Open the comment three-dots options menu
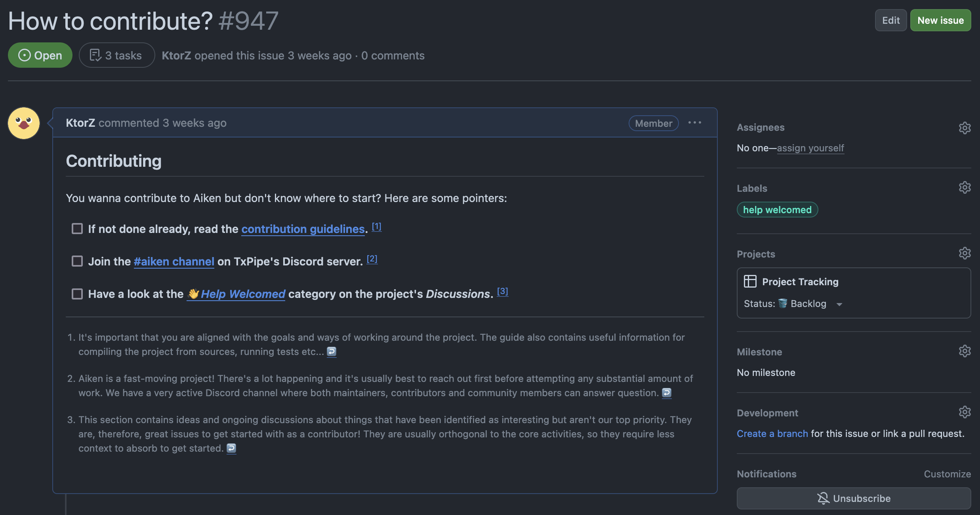Image resolution: width=980 pixels, height=515 pixels. [694, 123]
